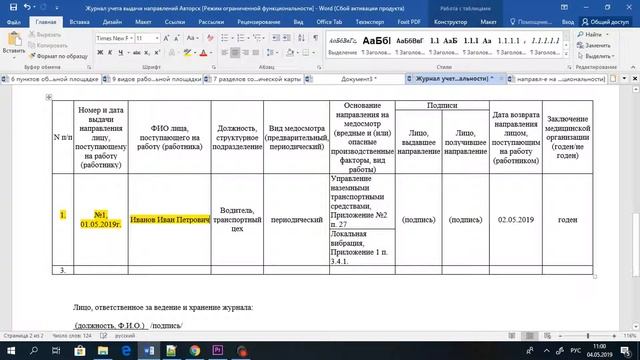The image size is (640, 360).
Task: Switch to the Insert (Вставка) tab
Action: coord(79,22)
